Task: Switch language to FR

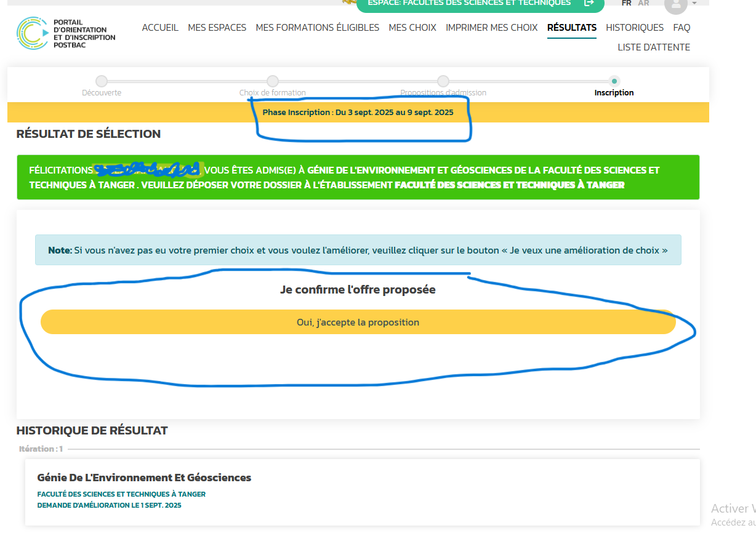Action: pos(627,3)
